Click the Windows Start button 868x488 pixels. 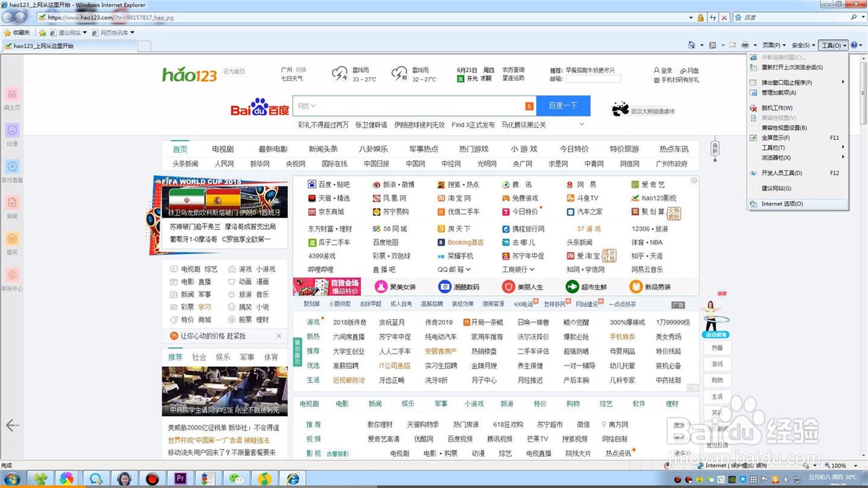coord(10,478)
